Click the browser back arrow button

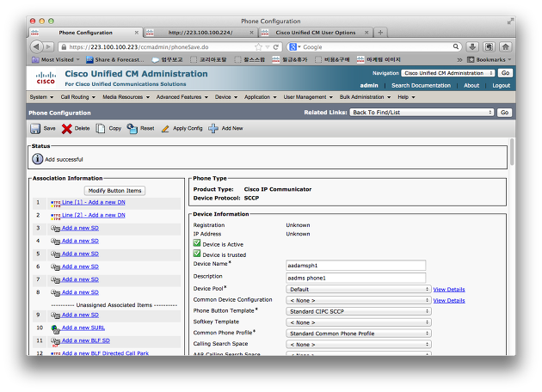[36, 46]
